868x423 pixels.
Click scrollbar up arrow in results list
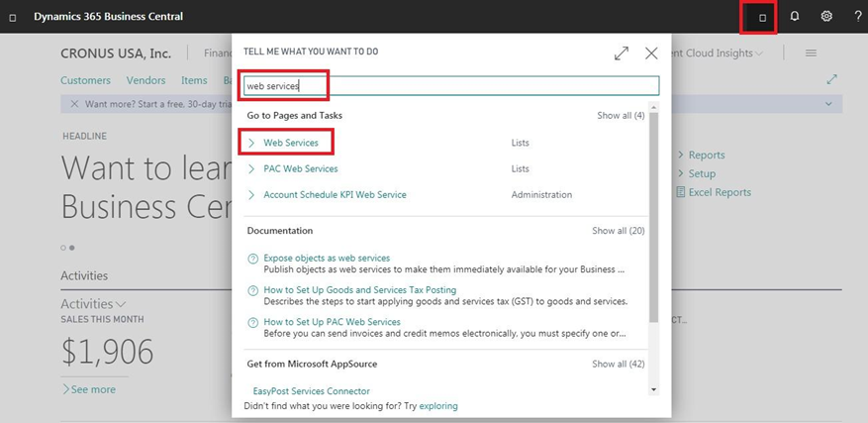(654, 107)
